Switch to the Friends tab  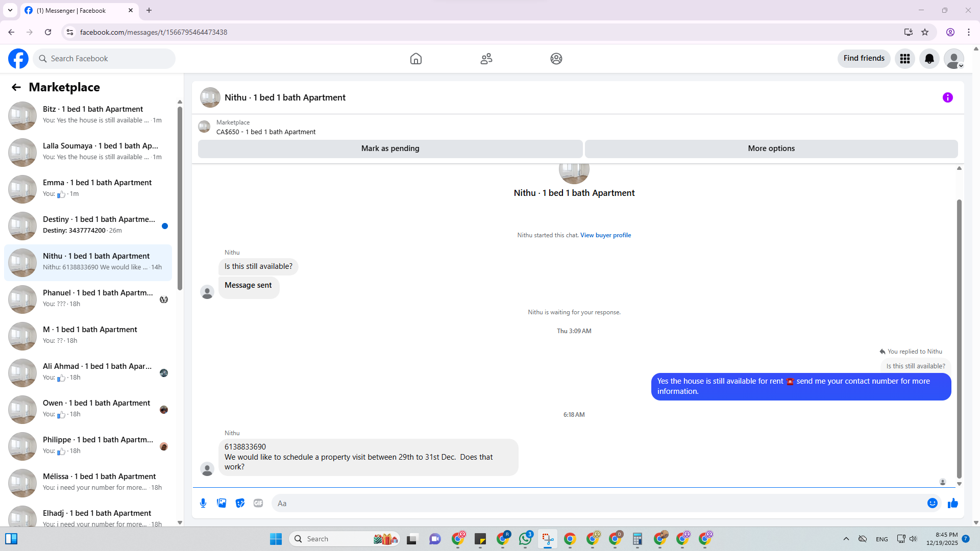(486, 59)
